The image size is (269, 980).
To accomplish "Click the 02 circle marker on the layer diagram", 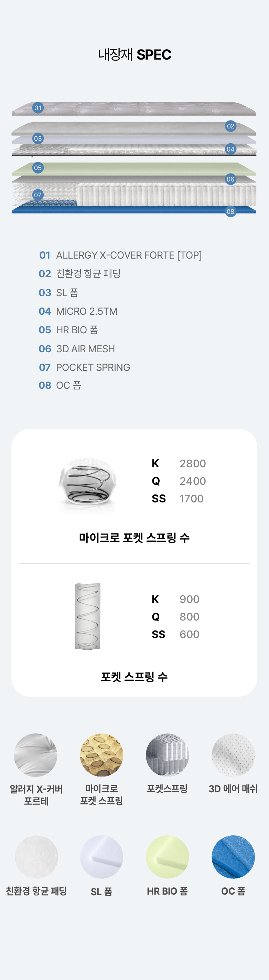I will click(x=230, y=126).
